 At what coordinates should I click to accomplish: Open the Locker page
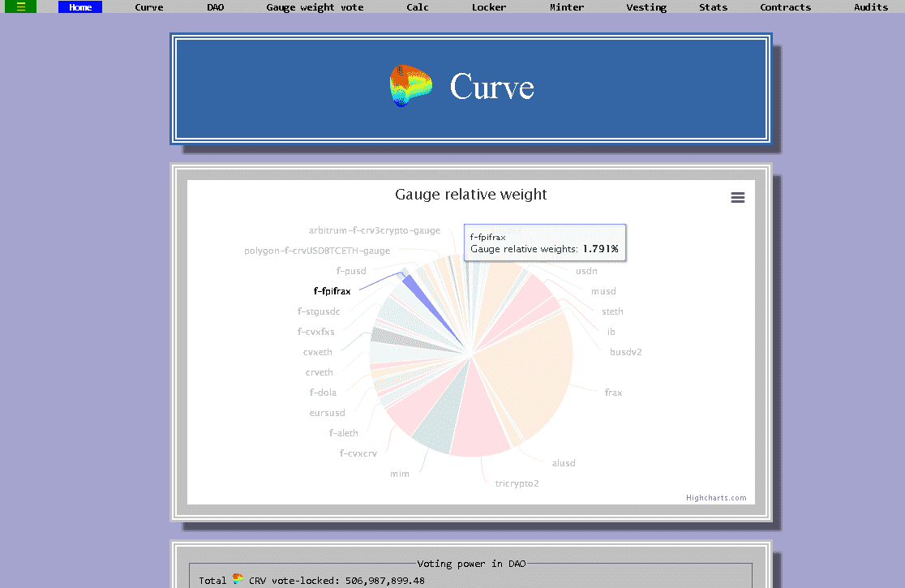tap(489, 7)
